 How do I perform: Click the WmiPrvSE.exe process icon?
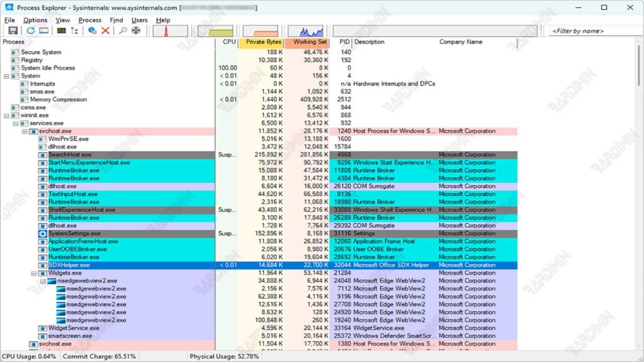pos(43,139)
